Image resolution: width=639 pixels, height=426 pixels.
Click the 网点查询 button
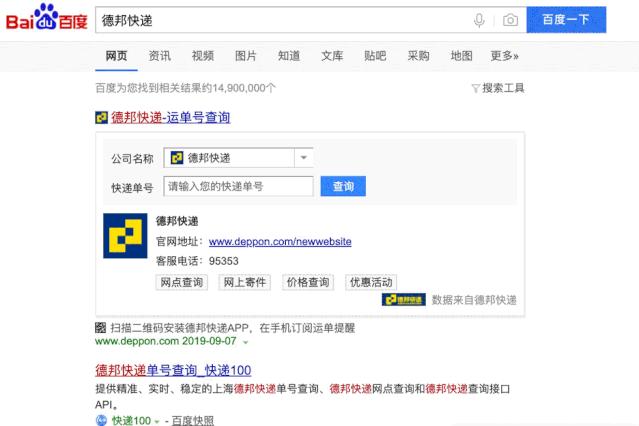click(182, 282)
